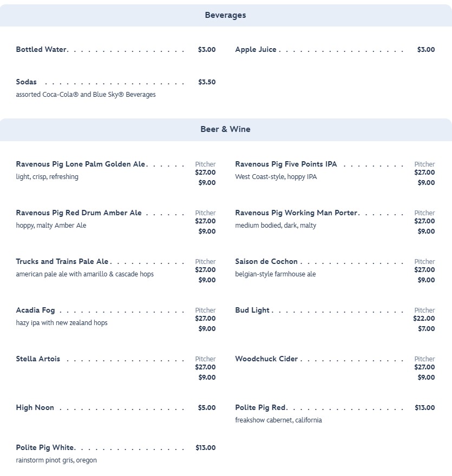Select the Bud Light item
Viewport: 452px width, 476px height.
click(252, 310)
